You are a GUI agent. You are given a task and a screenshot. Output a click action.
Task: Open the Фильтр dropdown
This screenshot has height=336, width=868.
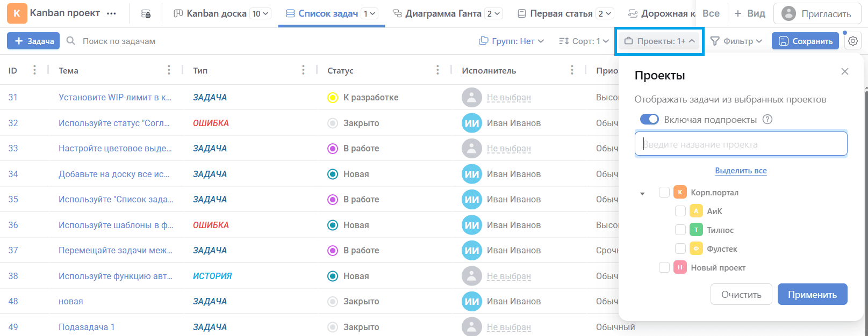736,41
